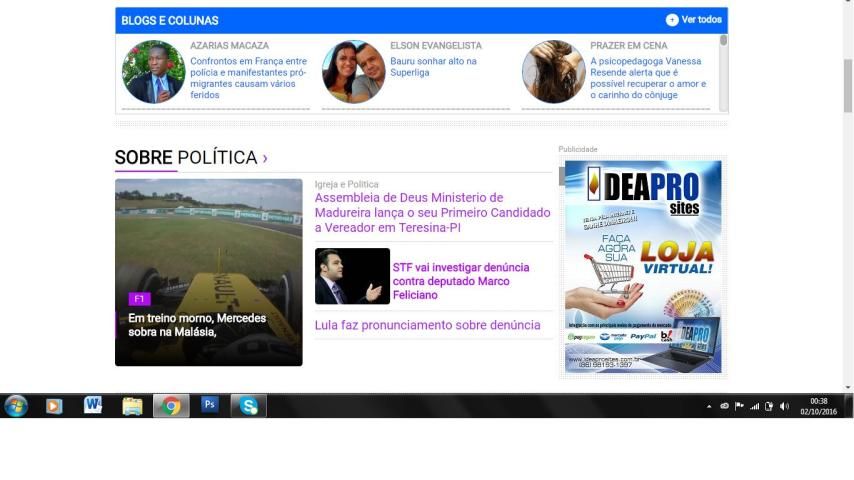Launch Windows Media Player from taskbar

[54, 406]
